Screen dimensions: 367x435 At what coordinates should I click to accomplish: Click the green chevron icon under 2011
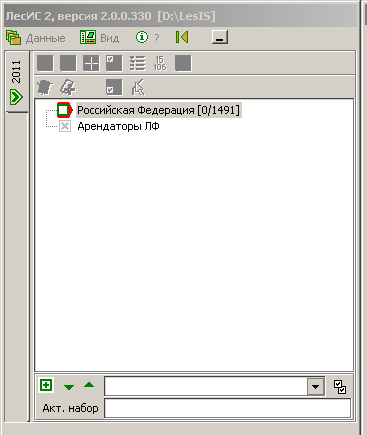[16, 97]
